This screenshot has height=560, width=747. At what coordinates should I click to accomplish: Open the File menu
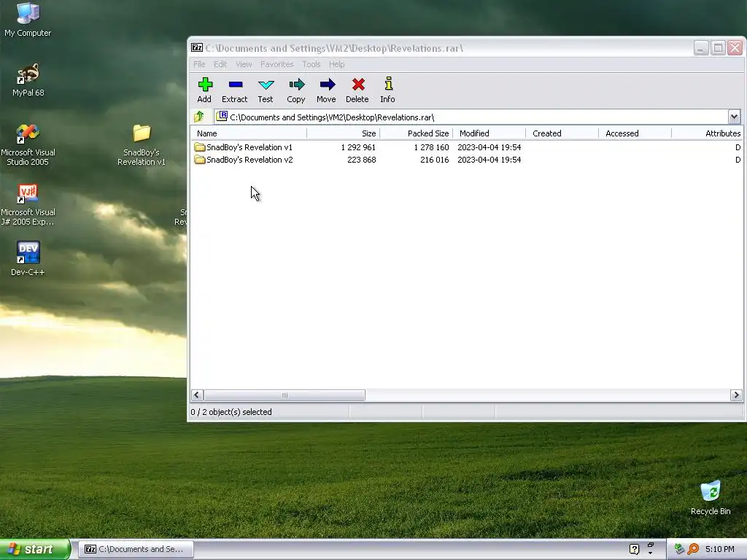click(199, 64)
